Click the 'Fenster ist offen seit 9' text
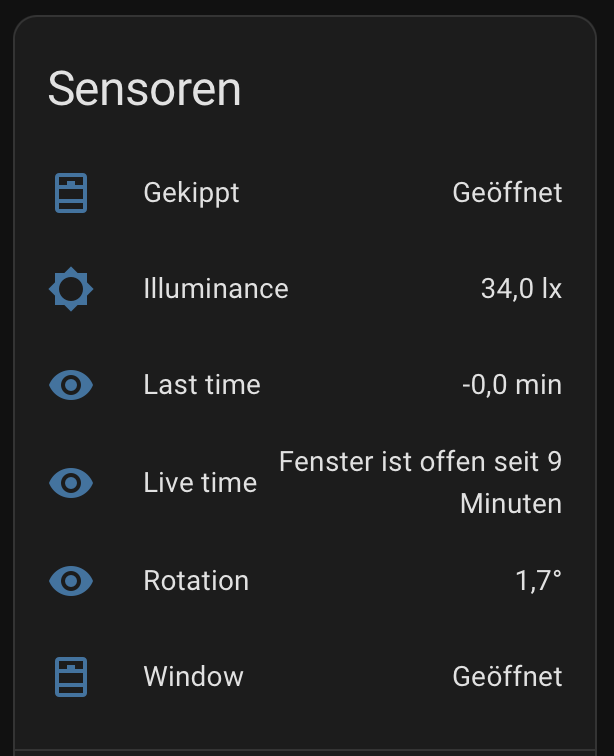 pos(420,463)
